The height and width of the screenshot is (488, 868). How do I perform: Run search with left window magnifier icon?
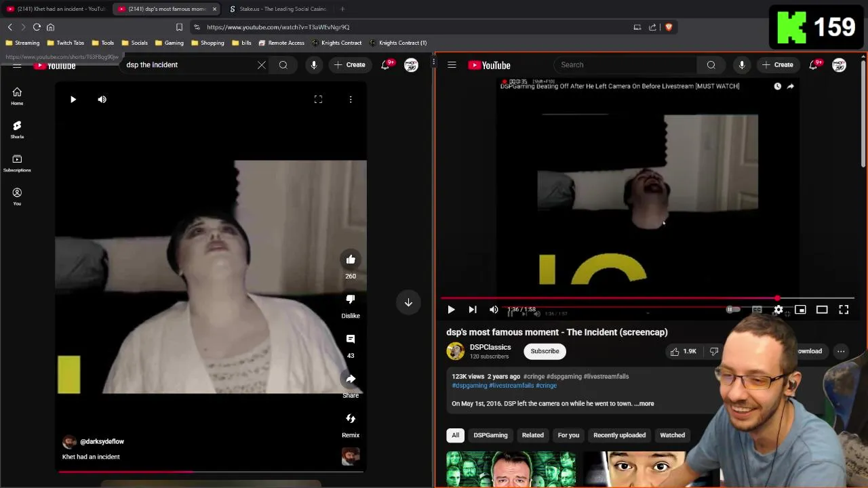pos(283,65)
